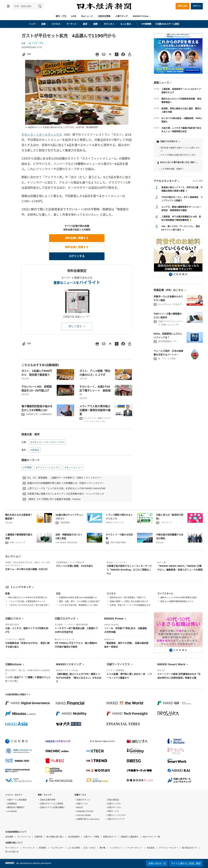Open the top share-upload icon

(130, 54)
